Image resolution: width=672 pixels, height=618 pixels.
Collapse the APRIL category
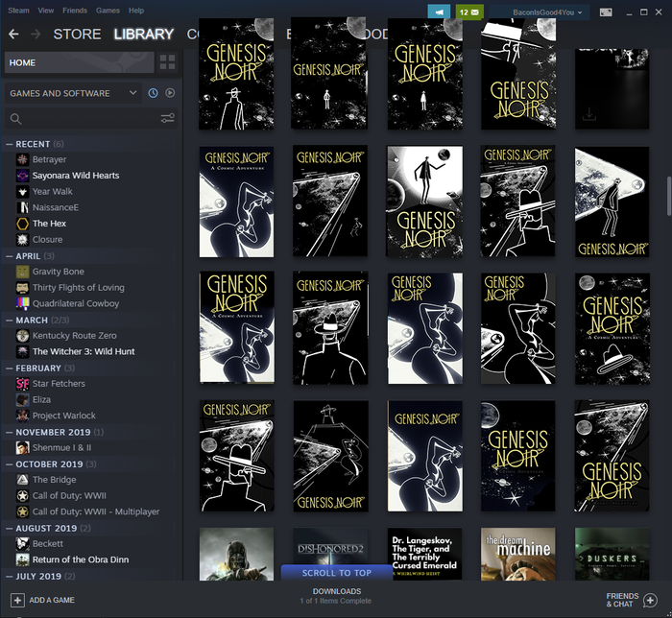point(9,256)
